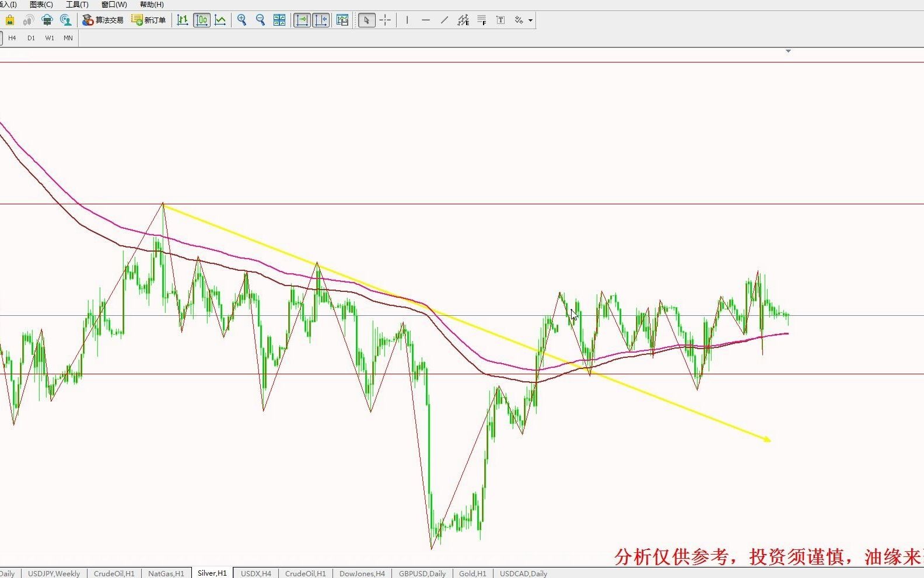Open indicators list icon
Viewport: 924px width, 578px height.
(343, 20)
